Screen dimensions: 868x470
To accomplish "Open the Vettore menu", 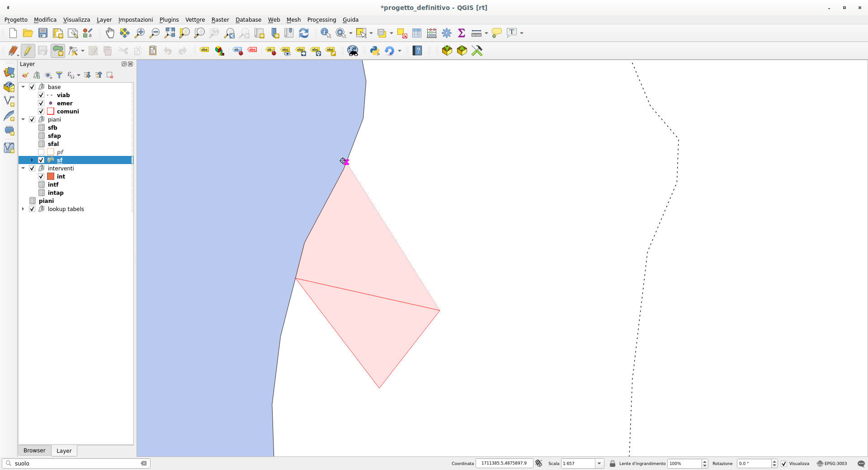I will [195, 20].
